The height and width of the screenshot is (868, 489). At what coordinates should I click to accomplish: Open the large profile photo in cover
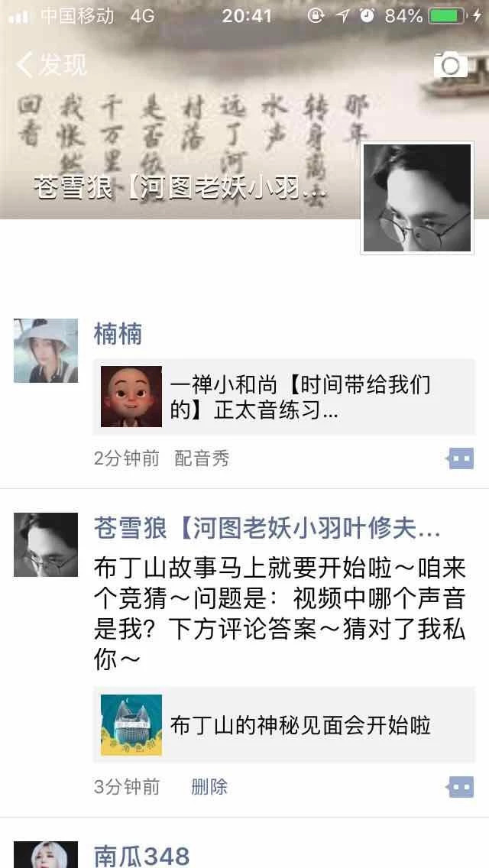click(417, 198)
